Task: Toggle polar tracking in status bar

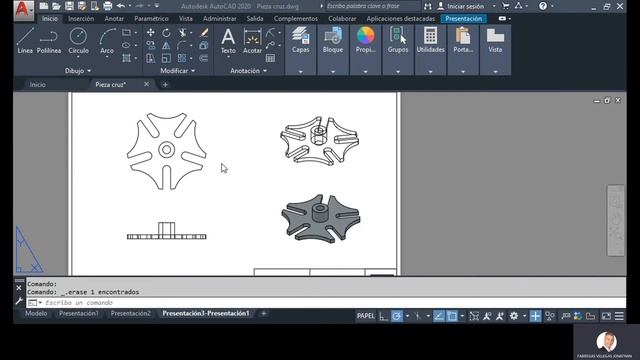Action: point(396,316)
